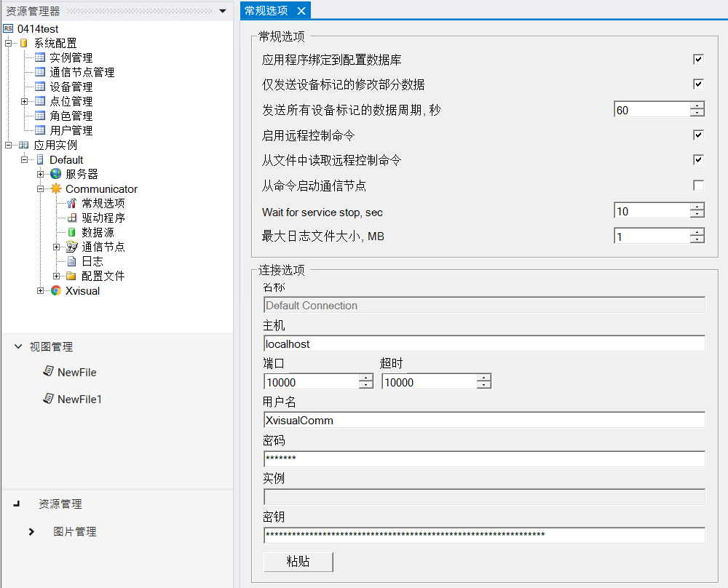Open 用户管理 in the tree
Viewport: 728px width, 588px height.
(x=71, y=130)
